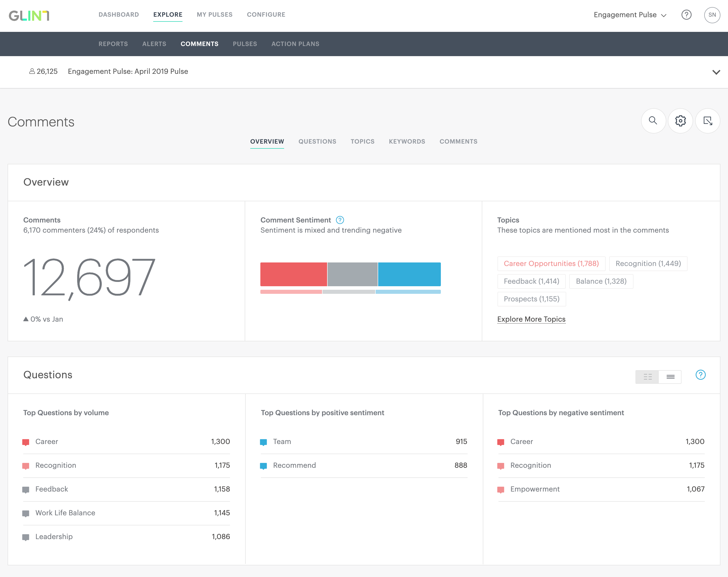This screenshot has width=728, height=577.
Task: Click respondent count person icon 26,125
Action: click(x=32, y=71)
